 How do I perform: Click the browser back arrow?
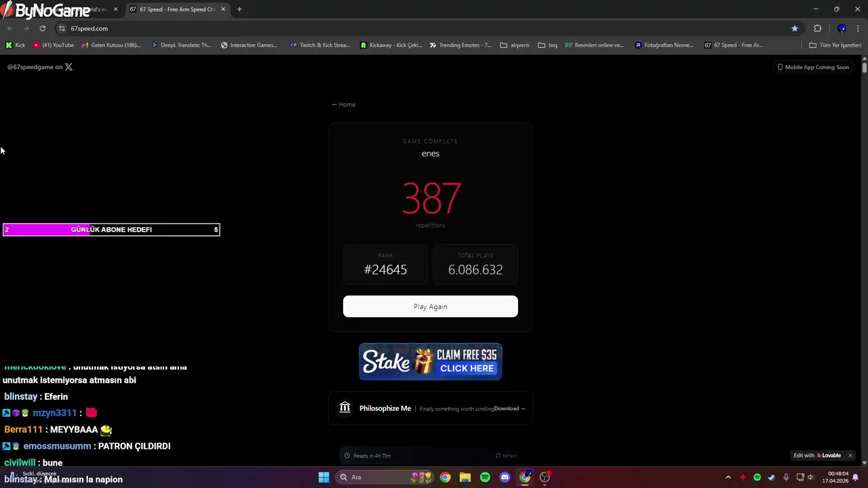[9, 28]
